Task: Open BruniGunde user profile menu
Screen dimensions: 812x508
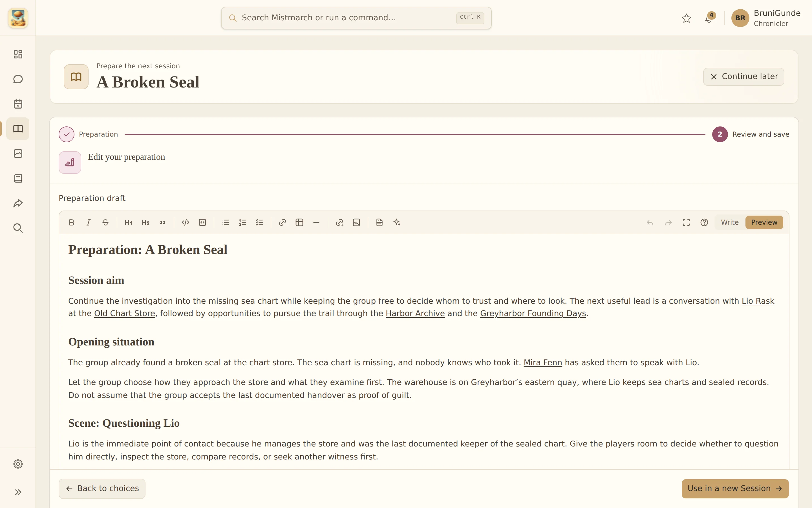Action: point(766,18)
